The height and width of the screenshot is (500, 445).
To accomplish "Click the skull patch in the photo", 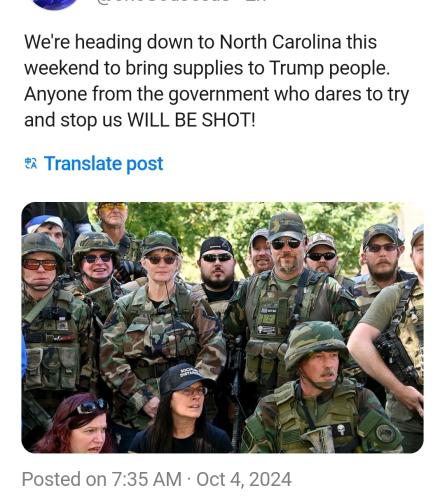I will [x=341, y=429].
